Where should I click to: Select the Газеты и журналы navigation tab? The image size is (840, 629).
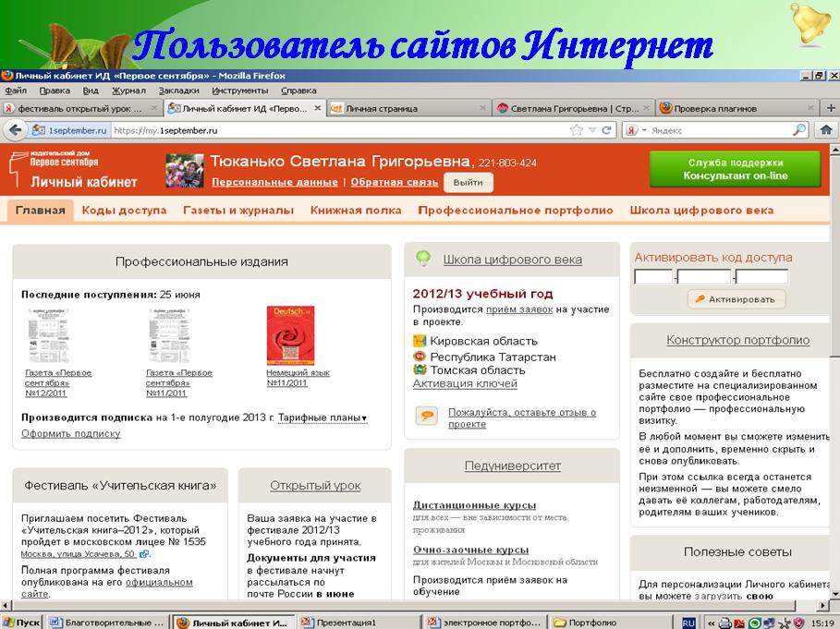(238, 211)
